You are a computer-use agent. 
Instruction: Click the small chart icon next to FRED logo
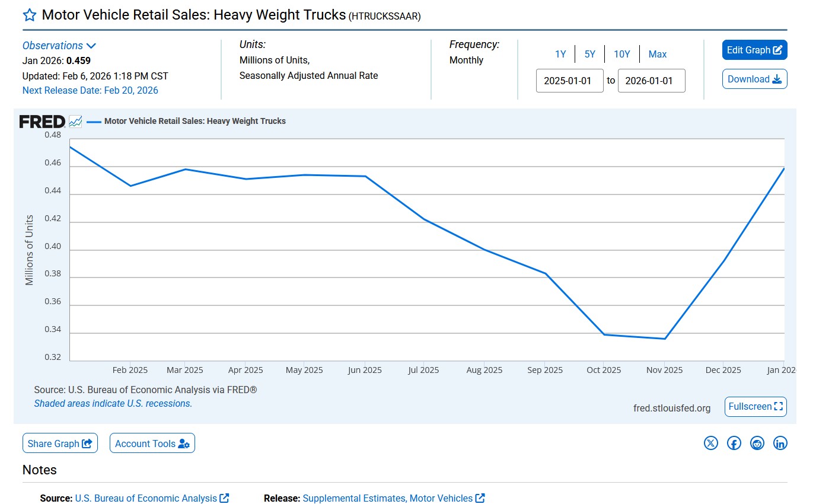click(75, 122)
